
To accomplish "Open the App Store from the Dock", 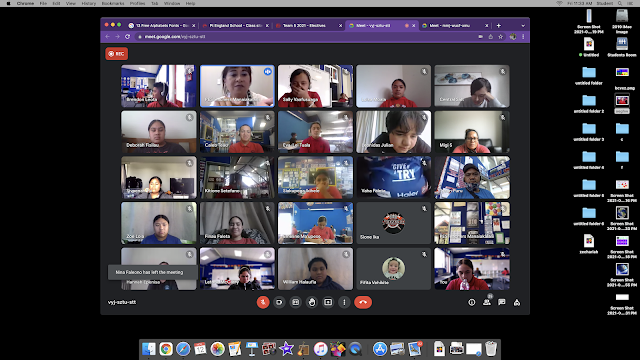I will [x=380, y=349].
